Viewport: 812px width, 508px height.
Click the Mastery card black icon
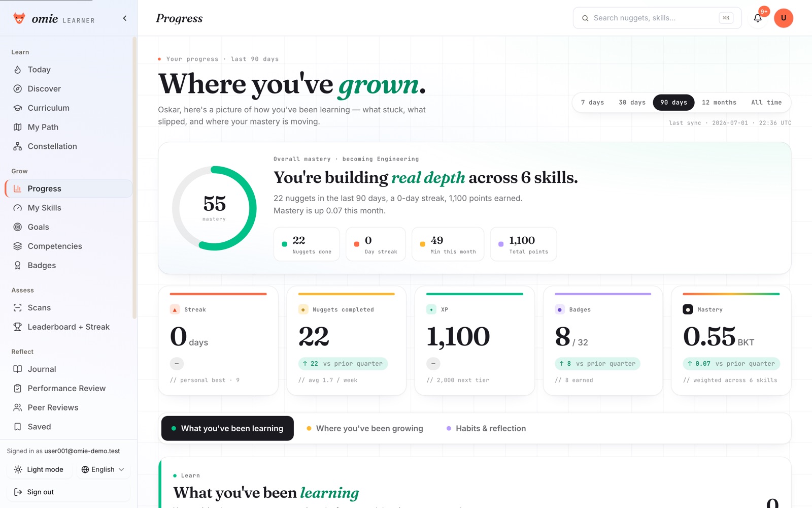[688, 309]
